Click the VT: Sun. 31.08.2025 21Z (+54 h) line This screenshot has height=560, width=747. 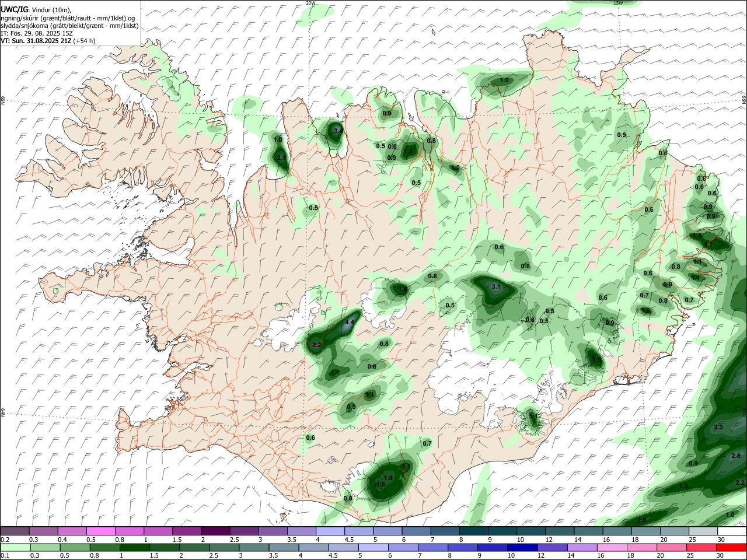pos(48,41)
